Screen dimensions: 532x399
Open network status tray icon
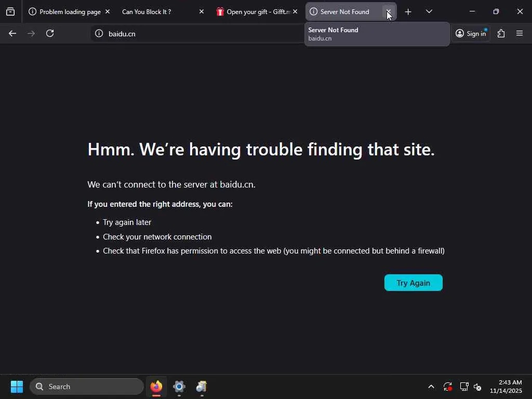464,387
